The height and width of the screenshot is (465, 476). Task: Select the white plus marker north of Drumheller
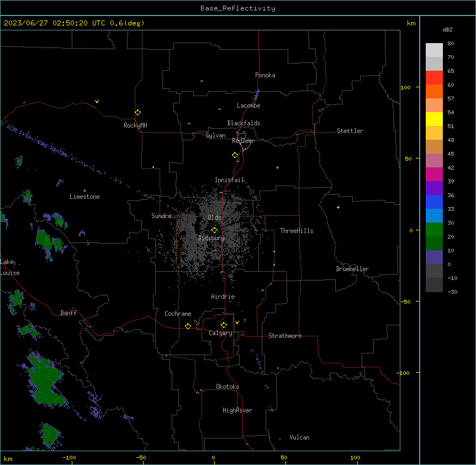[x=338, y=207]
